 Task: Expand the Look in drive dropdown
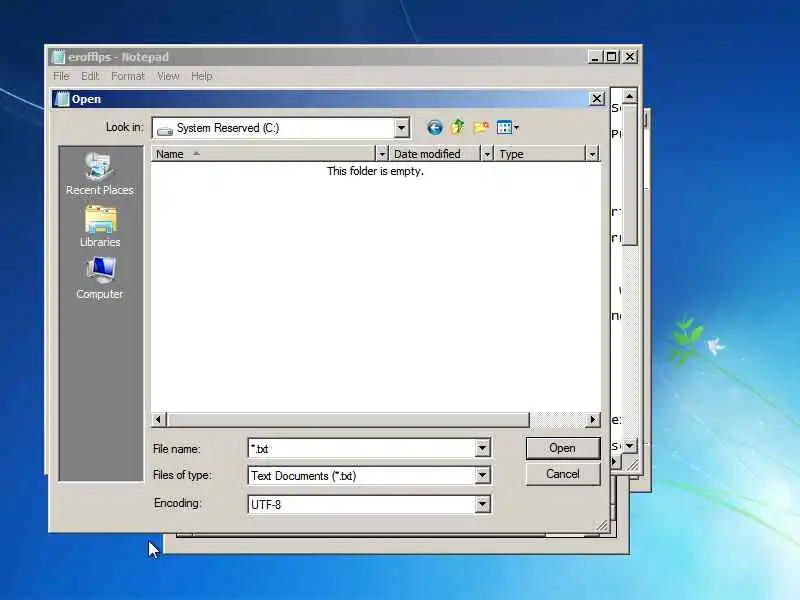tap(402, 128)
